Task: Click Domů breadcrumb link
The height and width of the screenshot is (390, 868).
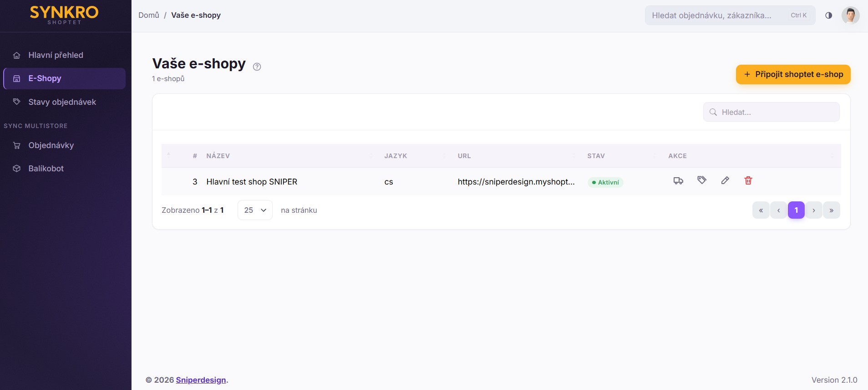Action: tap(149, 15)
